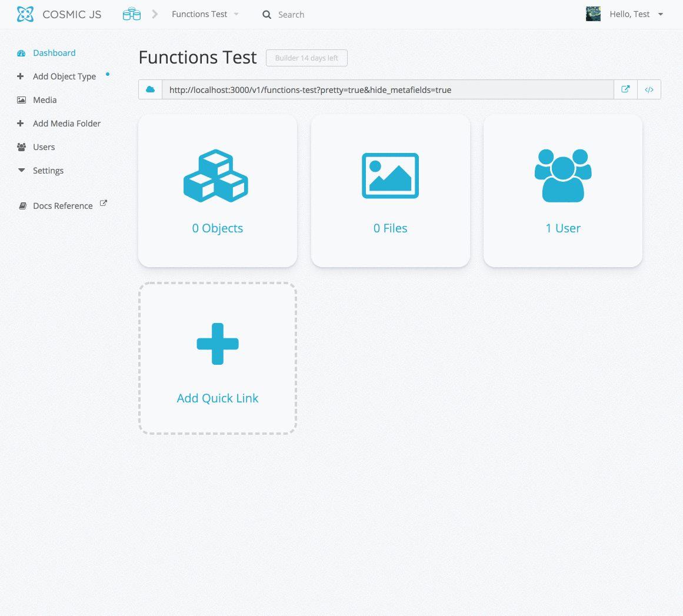Click external link icon beside Docs Reference

103,203
